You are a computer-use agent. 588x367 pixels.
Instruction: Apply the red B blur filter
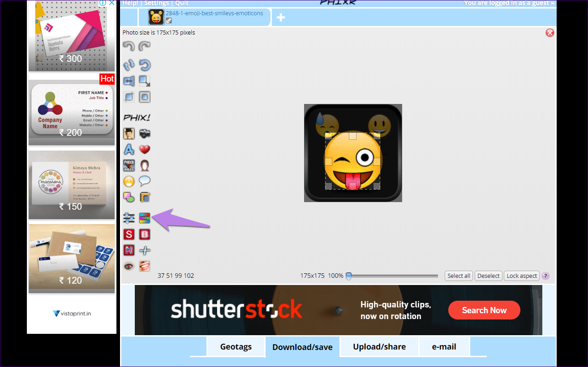coord(144,234)
